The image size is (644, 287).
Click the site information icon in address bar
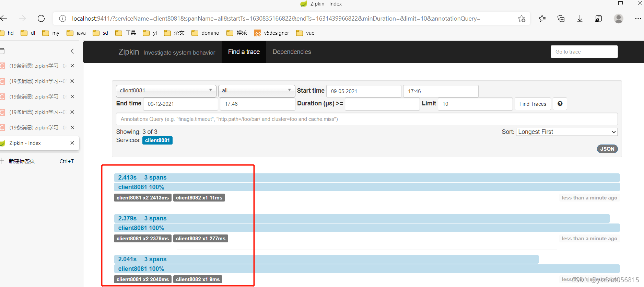coord(62,19)
